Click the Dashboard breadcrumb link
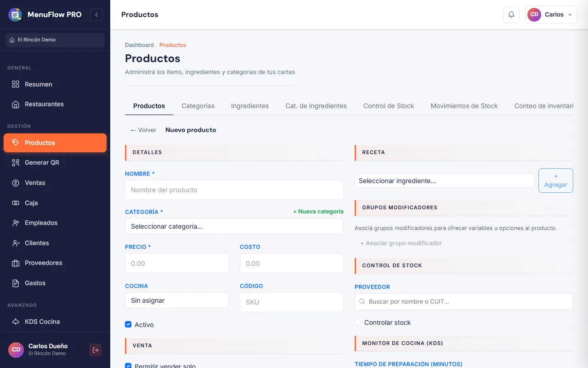 point(139,45)
